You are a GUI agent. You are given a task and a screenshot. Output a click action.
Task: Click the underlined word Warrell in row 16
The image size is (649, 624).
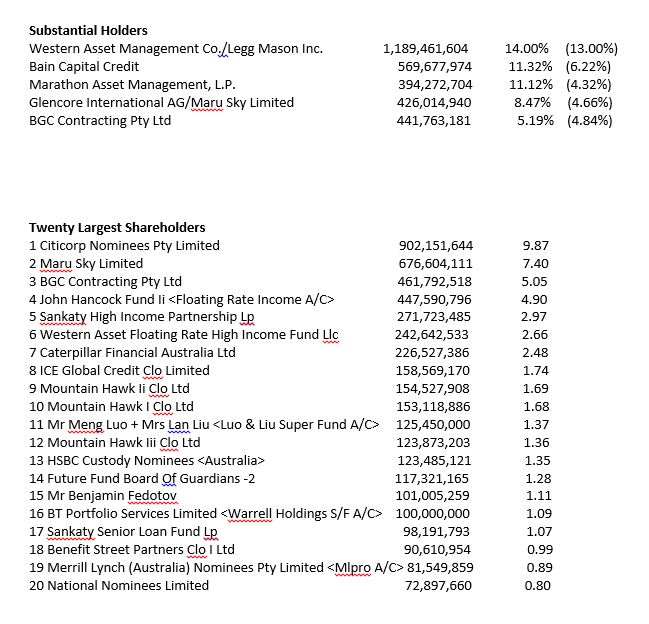tap(250, 514)
